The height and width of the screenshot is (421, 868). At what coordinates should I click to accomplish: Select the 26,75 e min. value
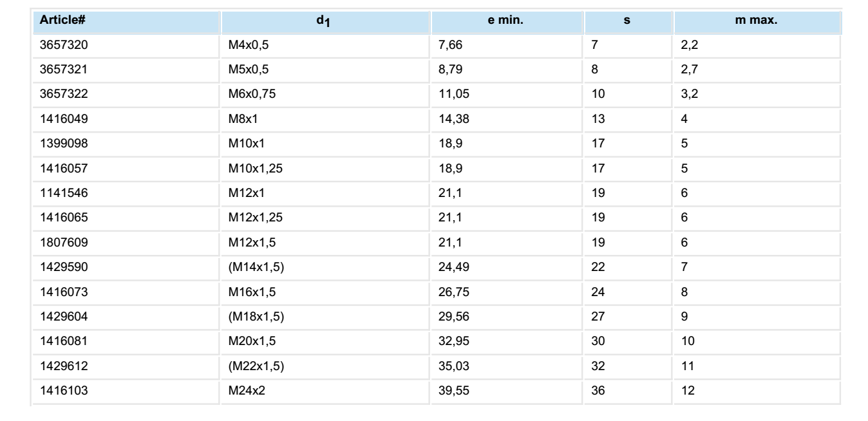click(451, 292)
